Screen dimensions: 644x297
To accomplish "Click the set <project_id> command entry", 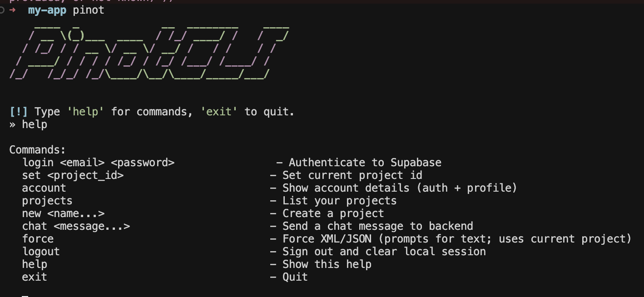I will 73,175.
